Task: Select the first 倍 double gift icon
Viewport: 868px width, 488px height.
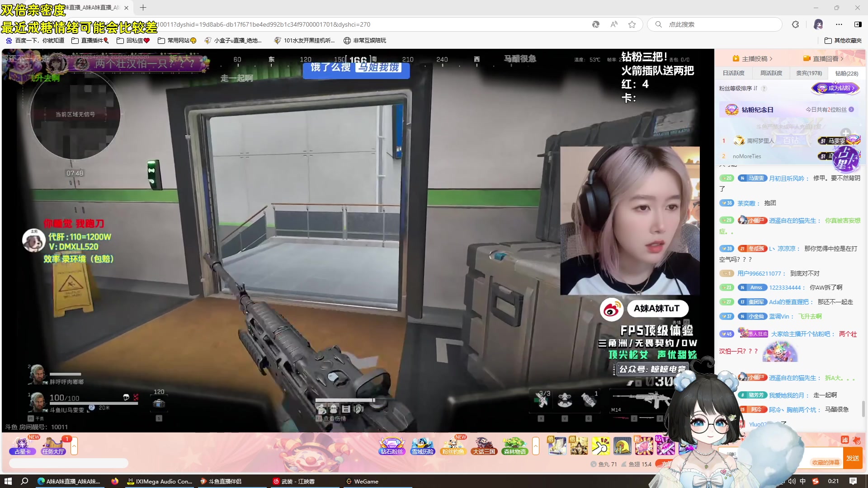Action: click(557, 446)
